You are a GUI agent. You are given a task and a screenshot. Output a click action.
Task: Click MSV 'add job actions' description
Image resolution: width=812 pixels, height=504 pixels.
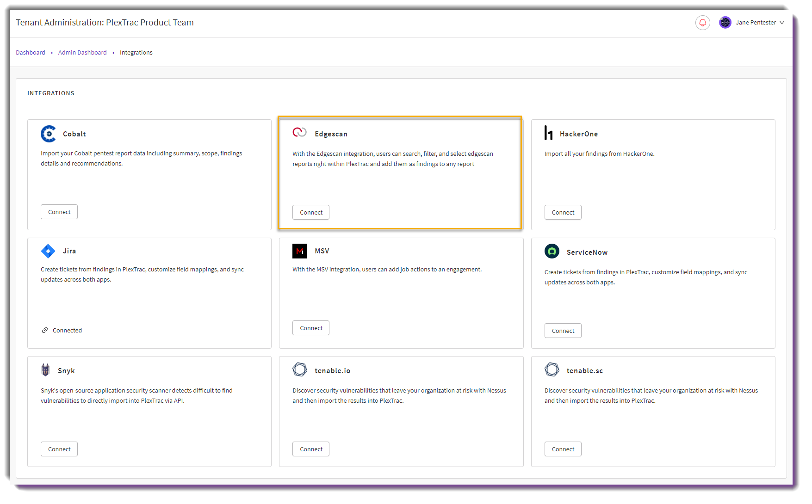point(387,270)
